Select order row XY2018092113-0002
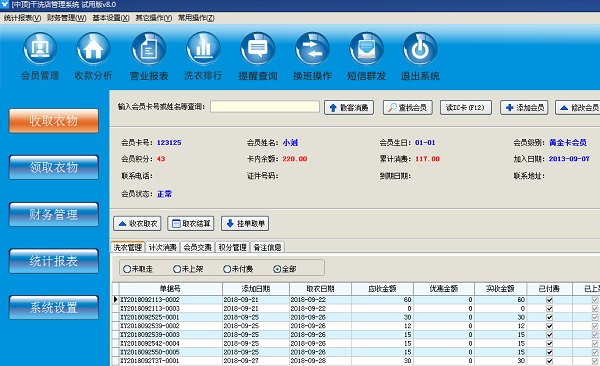 tap(356, 300)
